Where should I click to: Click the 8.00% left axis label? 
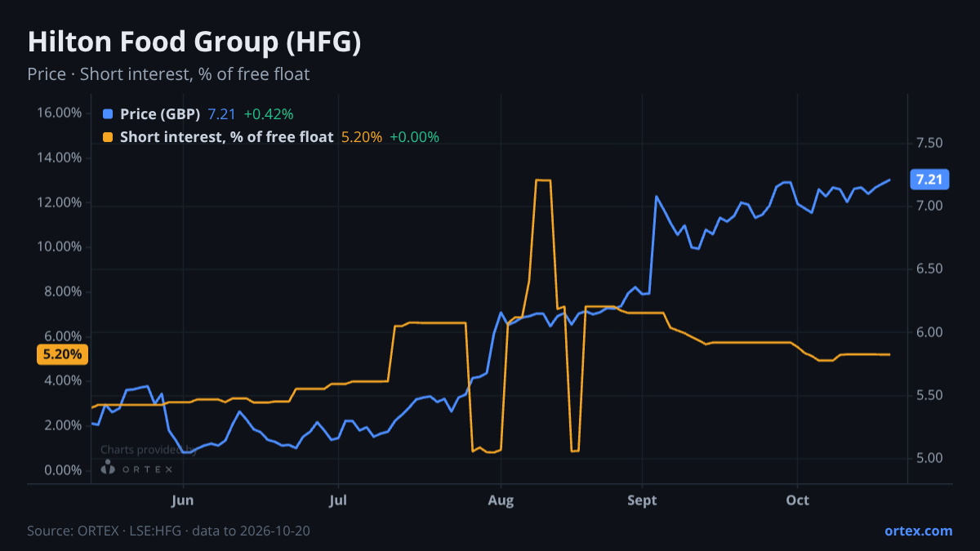click(62, 291)
